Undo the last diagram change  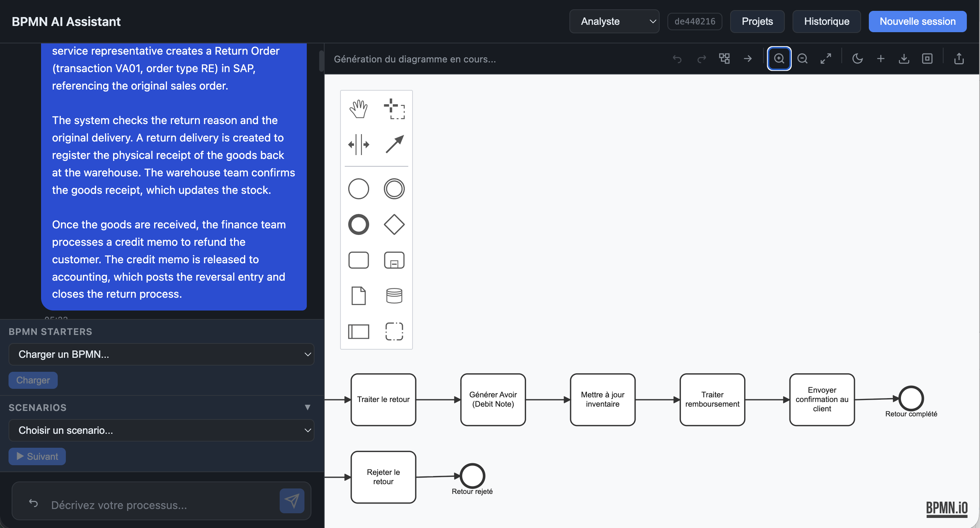[677, 59]
